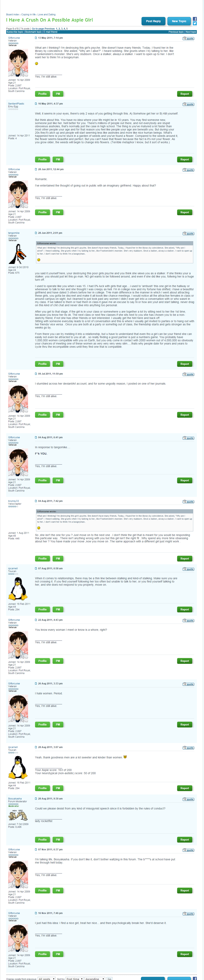Image resolution: width=204 pixels, height=980 pixels.
Task: Click tangomike's woodpecker avatar
Action: point(18,254)
